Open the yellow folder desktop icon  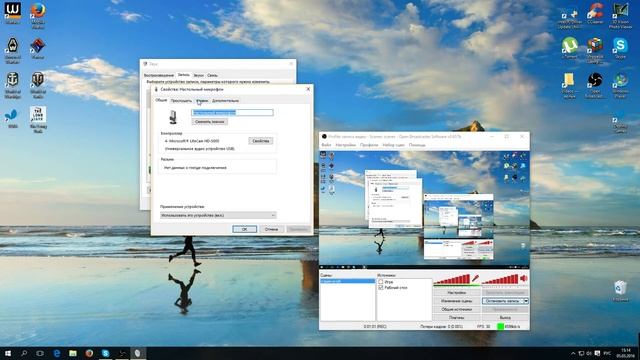569,84
